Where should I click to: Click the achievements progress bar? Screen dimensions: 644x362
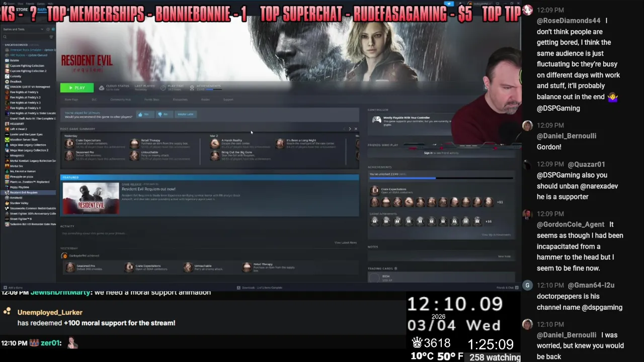(441, 178)
